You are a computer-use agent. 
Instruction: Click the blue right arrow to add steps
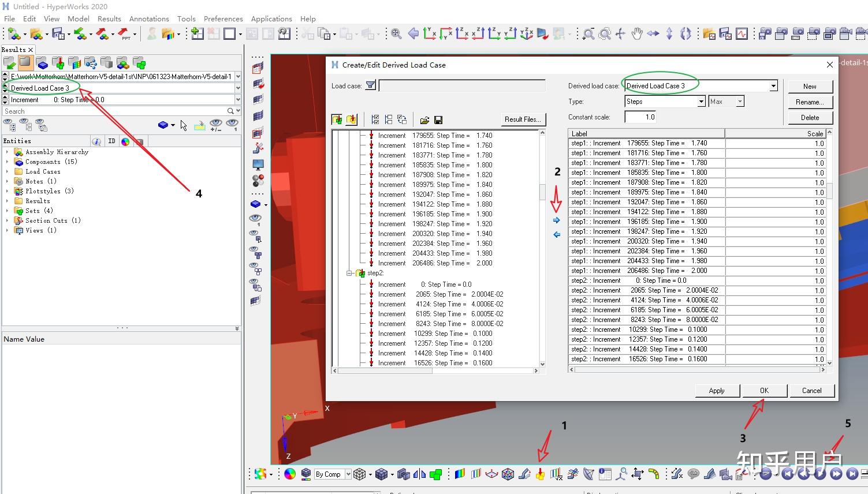coord(557,220)
